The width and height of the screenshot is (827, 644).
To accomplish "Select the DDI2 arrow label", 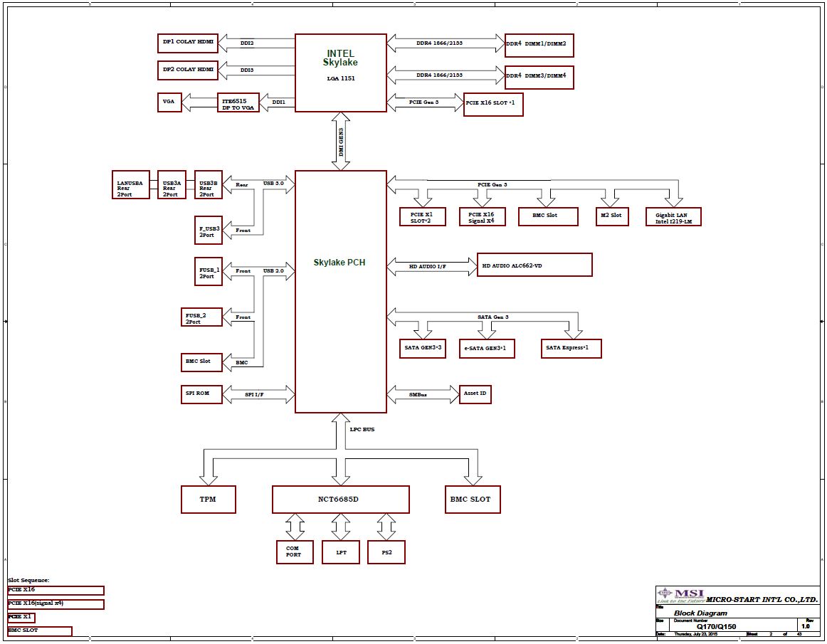I will (x=247, y=43).
